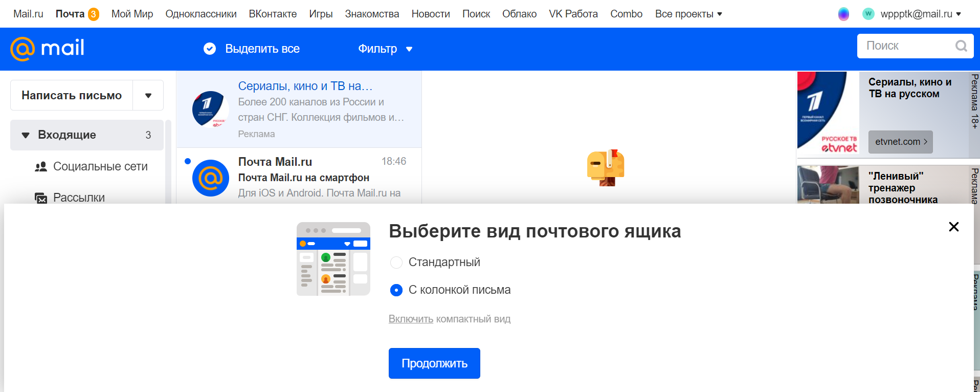The height and width of the screenshot is (392, 980).
Task: Collapse the Входящие folder triangle
Action: [26, 135]
